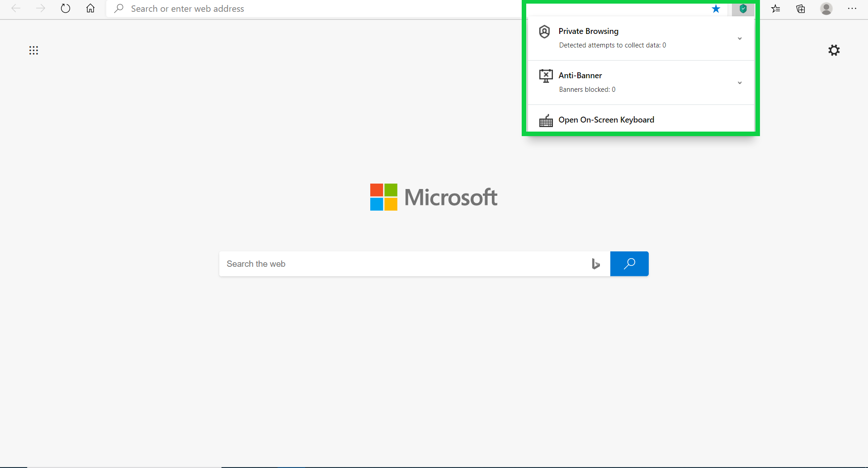Viewport: 868px width, 468px height.
Task: Open the Favorites list icon
Action: pyautogui.click(x=776, y=9)
